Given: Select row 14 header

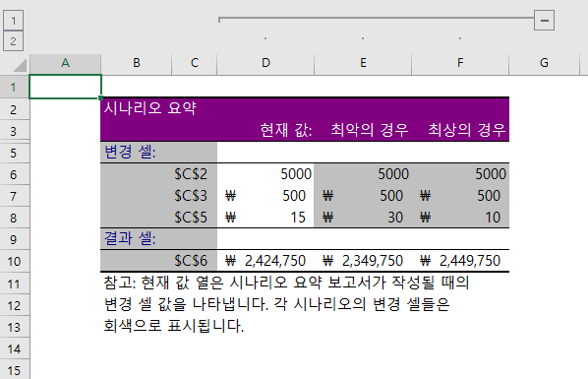Looking at the screenshot, I should [x=14, y=348].
